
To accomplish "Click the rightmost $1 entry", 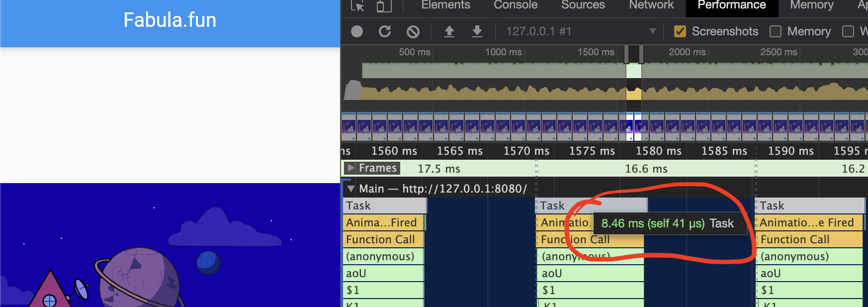I will [x=810, y=290].
